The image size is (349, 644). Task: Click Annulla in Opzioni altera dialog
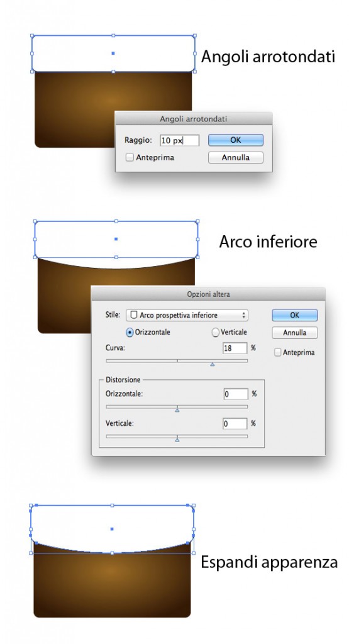pyautogui.click(x=295, y=333)
